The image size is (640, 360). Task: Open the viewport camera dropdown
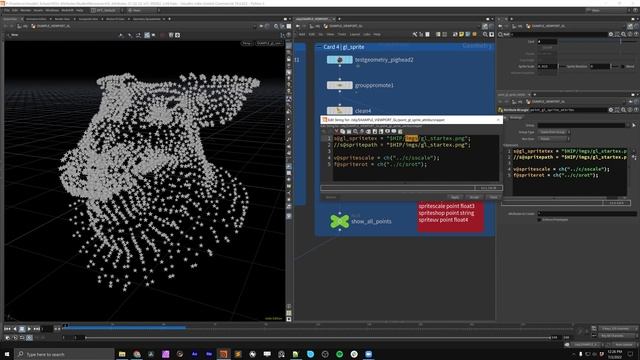tap(269, 43)
